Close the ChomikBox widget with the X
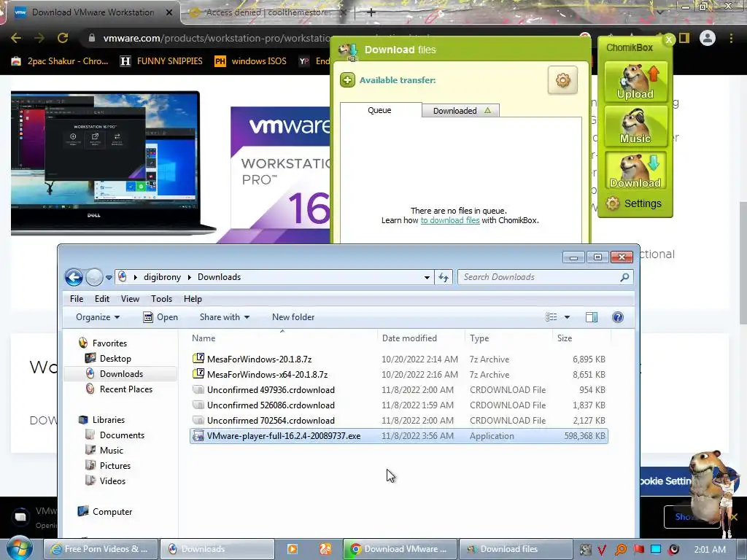This screenshot has width=747, height=560. [x=668, y=40]
